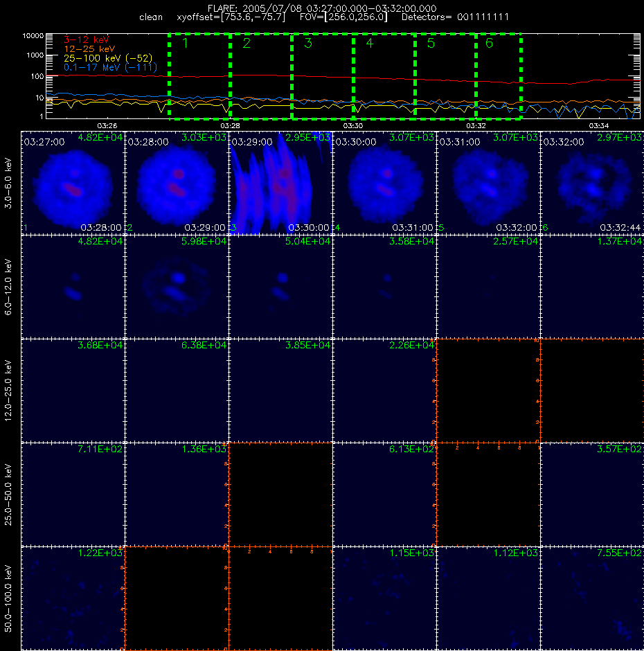644x651 pixels.
Task: Select interval marker 4 in the light curve
Action: click(370, 43)
